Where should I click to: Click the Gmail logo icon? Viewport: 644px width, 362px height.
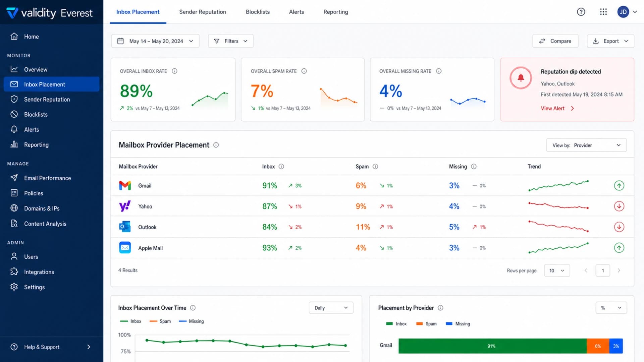tap(125, 185)
